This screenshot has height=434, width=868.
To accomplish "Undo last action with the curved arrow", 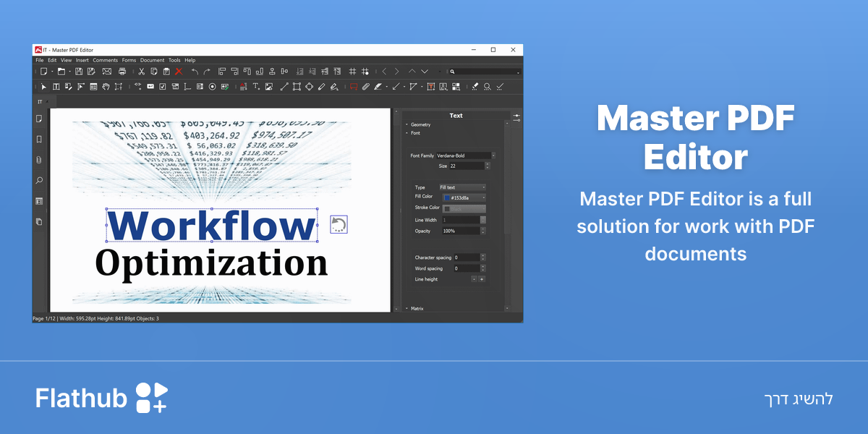I will [195, 72].
